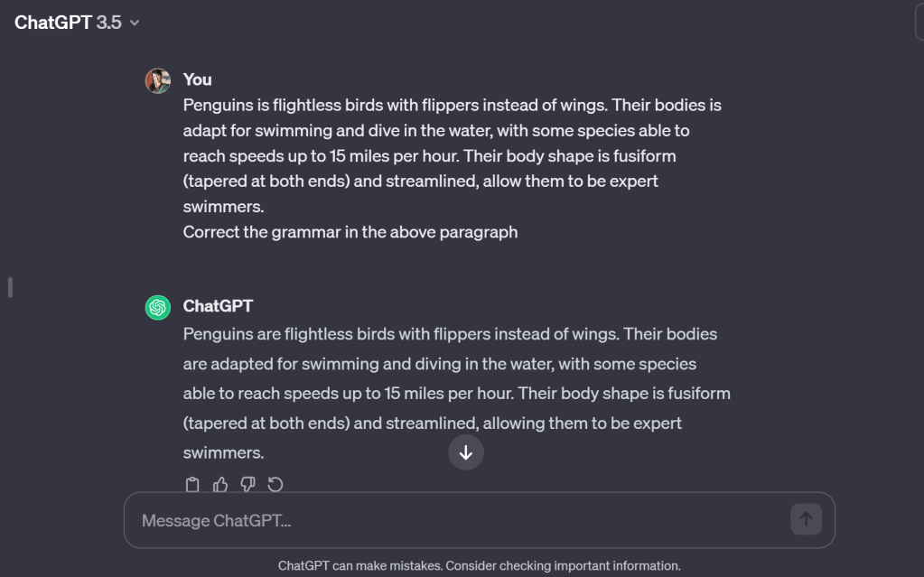Copy the ChatGPT response with clipboard icon
The width and height of the screenshot is (924, 577).
coord(192,485)
